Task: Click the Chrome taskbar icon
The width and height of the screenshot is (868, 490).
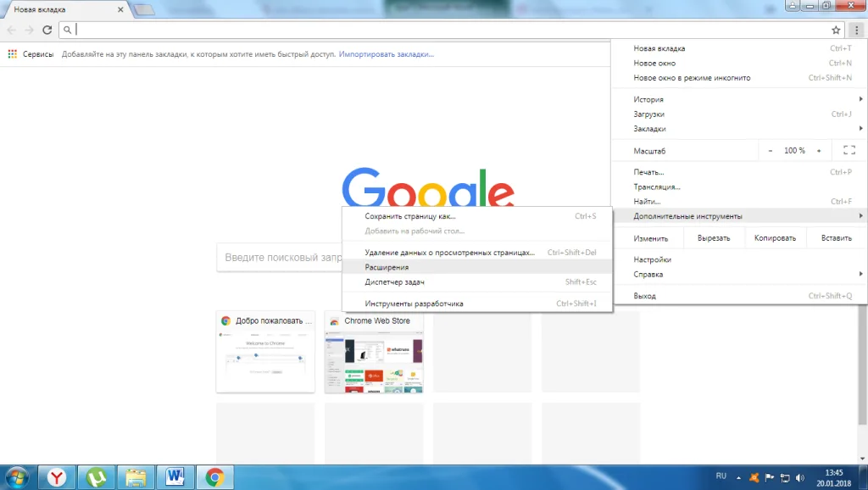Action: click(x=214, y=477)
